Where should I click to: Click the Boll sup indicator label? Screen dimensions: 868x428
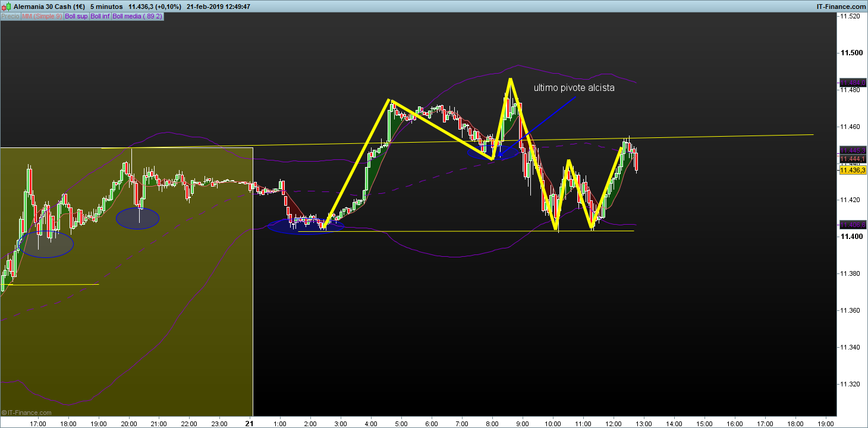click(76, 16)
